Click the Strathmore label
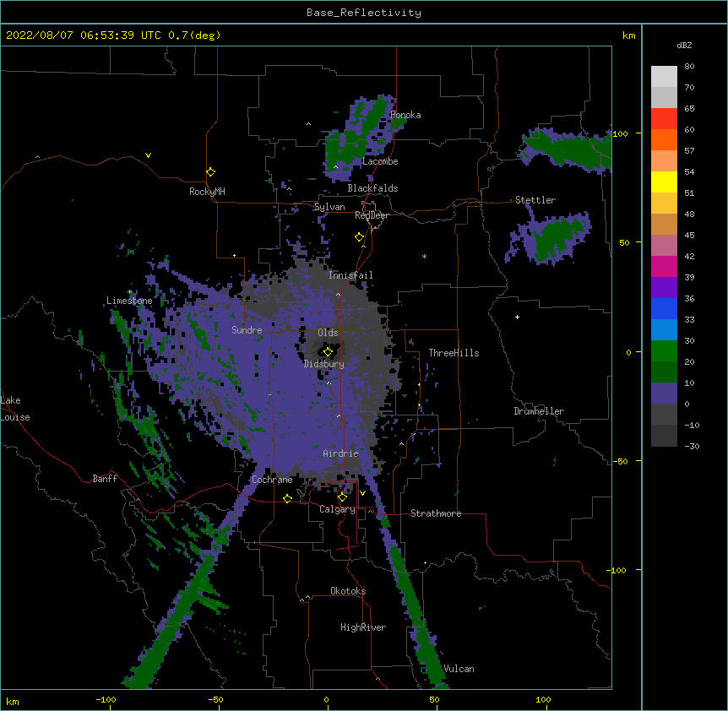Viewport: 728px width, 711px height. (x=436, y=513)
